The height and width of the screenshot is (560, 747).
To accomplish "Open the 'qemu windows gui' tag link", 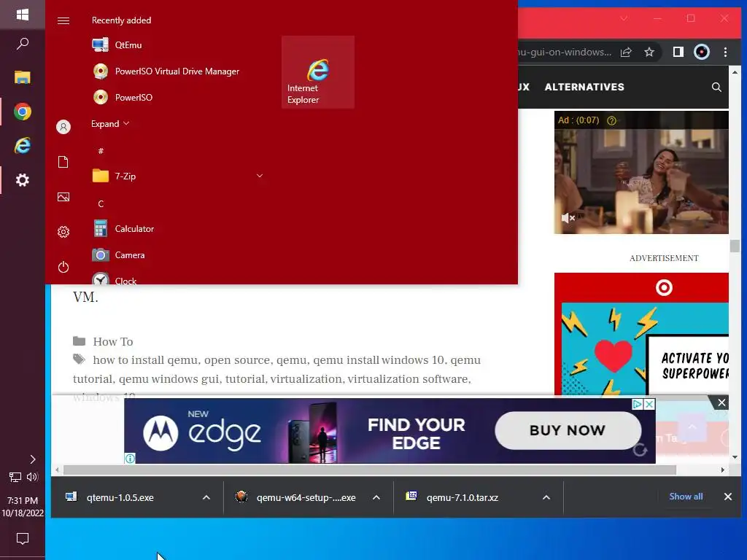I will (x=169, y=379).
